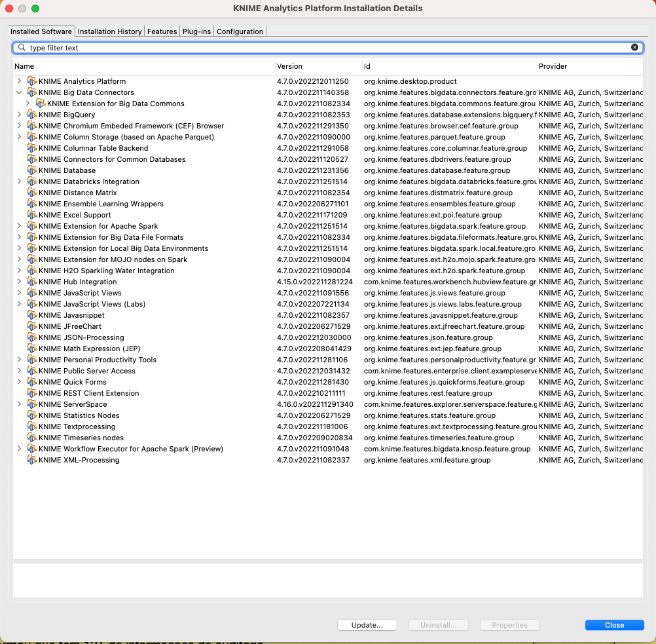Click the Update... button
The height and width of the screenshot is (644, 656).
point(367,625)
